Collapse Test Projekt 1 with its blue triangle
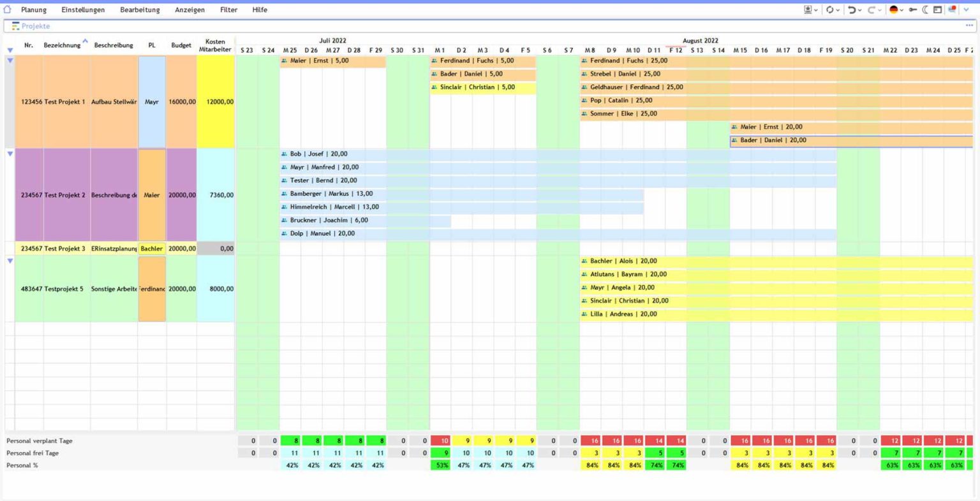The height and width of the screenshot is (501, 980). 10,59
